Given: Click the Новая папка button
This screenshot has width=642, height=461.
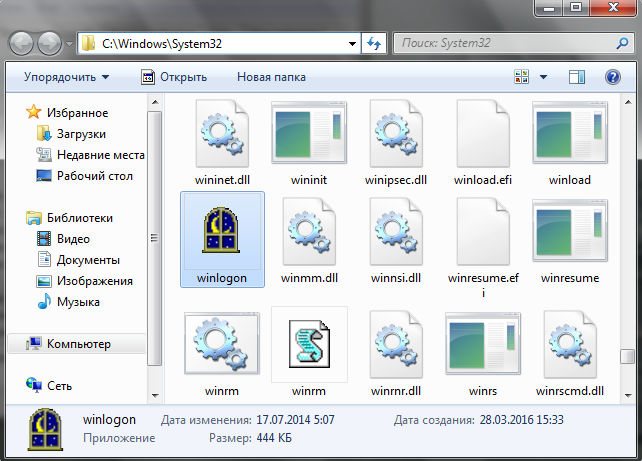Looking at the screenshot, I should coord(271,77).
